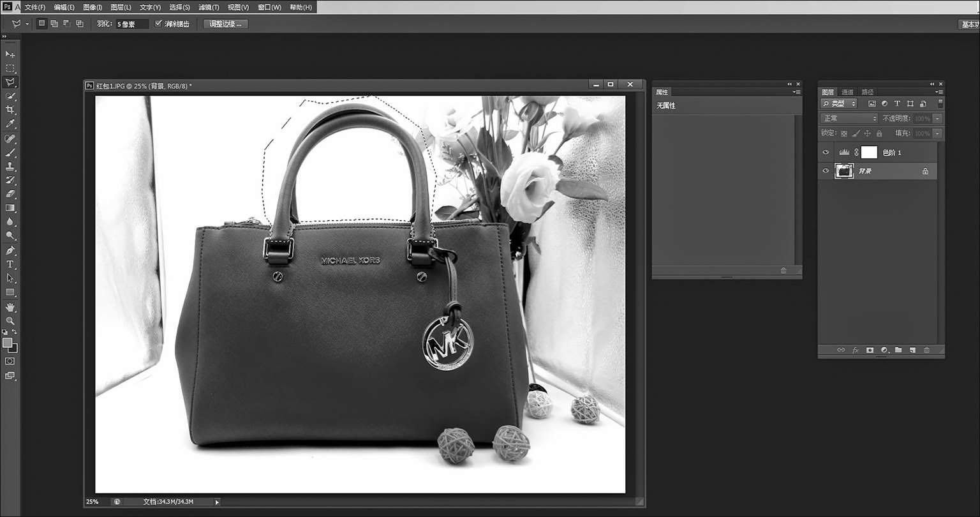Screen dimensions: 980x517
Task: Select the Hand tool
Action: click(x=10, y=308)
